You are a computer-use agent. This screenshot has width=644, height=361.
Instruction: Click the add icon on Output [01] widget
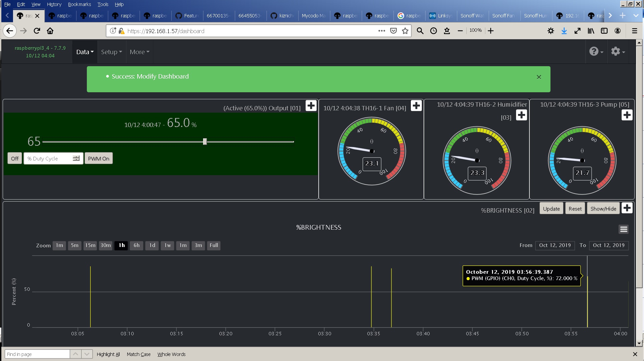[311, 105]
